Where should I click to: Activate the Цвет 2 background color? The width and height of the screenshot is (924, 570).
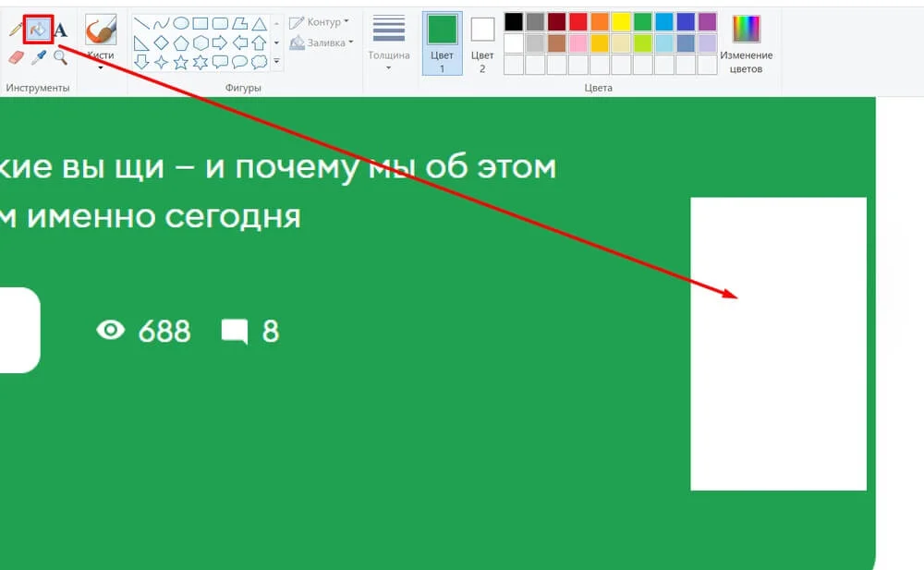[x=482, y=43]
